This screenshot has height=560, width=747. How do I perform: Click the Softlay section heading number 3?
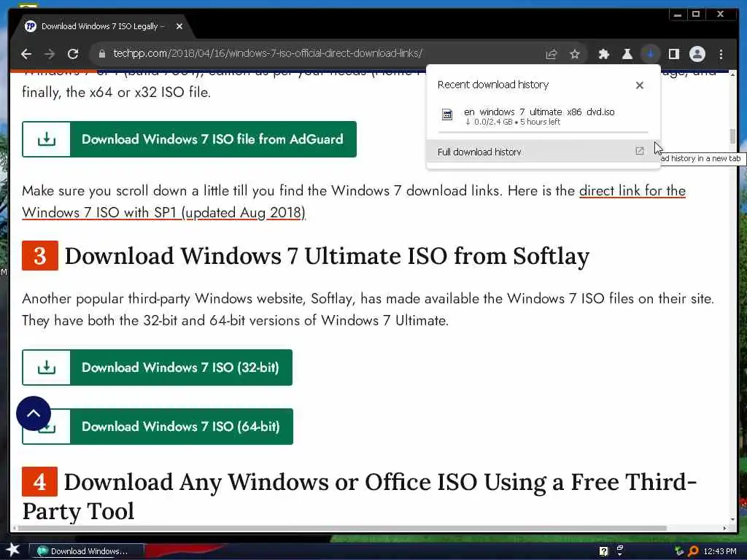tap(40, 256)
